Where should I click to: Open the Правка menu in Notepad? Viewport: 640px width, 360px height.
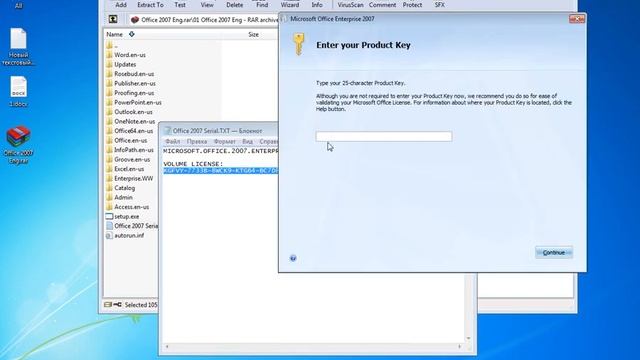pyautogui.click(x=197, y=141)
